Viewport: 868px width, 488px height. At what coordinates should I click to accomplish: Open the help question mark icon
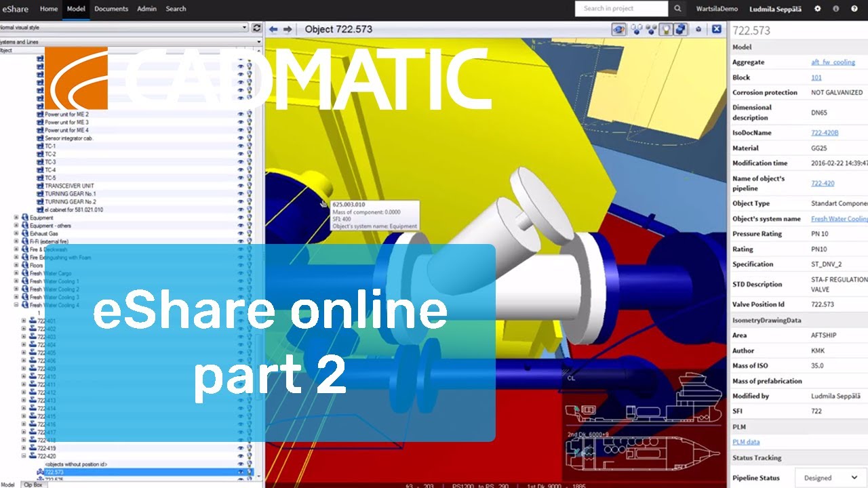[x=854, y=9]
